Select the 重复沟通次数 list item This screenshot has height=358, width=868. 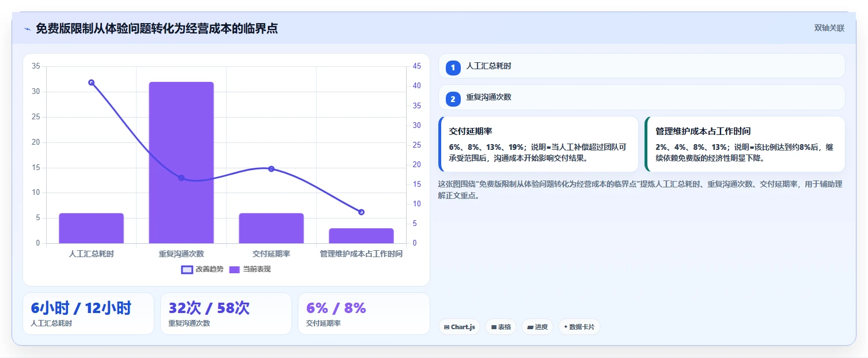[642, 97]
